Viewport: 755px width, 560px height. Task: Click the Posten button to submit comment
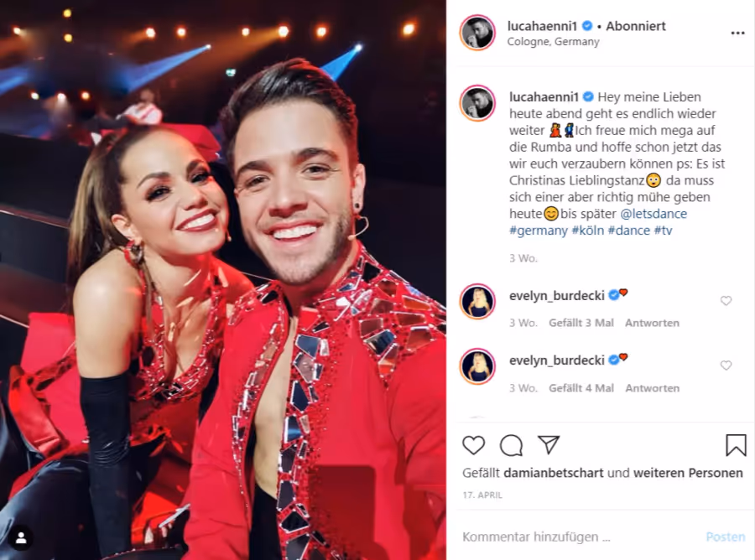click(725, 537)
